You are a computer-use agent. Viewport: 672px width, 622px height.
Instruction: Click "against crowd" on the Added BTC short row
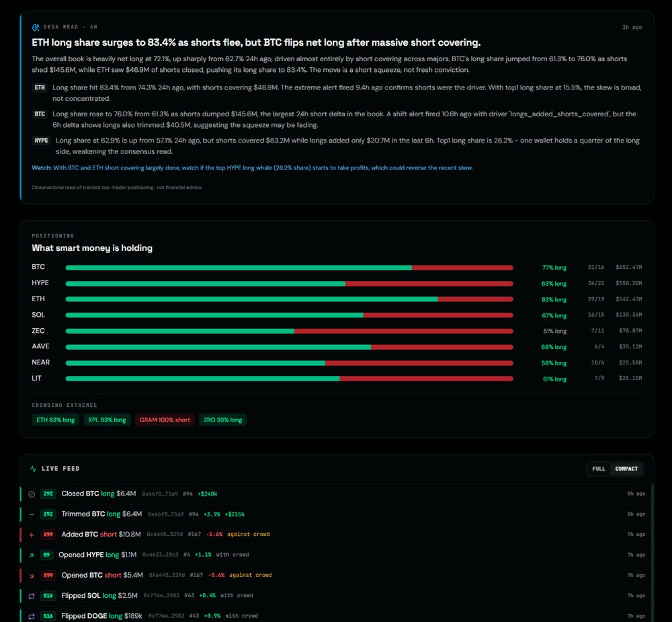248,535
